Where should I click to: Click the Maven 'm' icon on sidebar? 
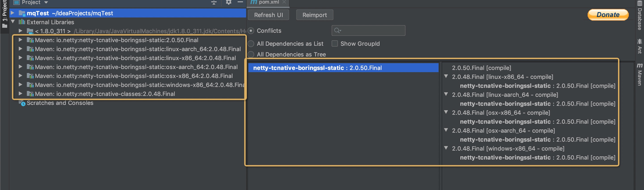click(640, 66)
